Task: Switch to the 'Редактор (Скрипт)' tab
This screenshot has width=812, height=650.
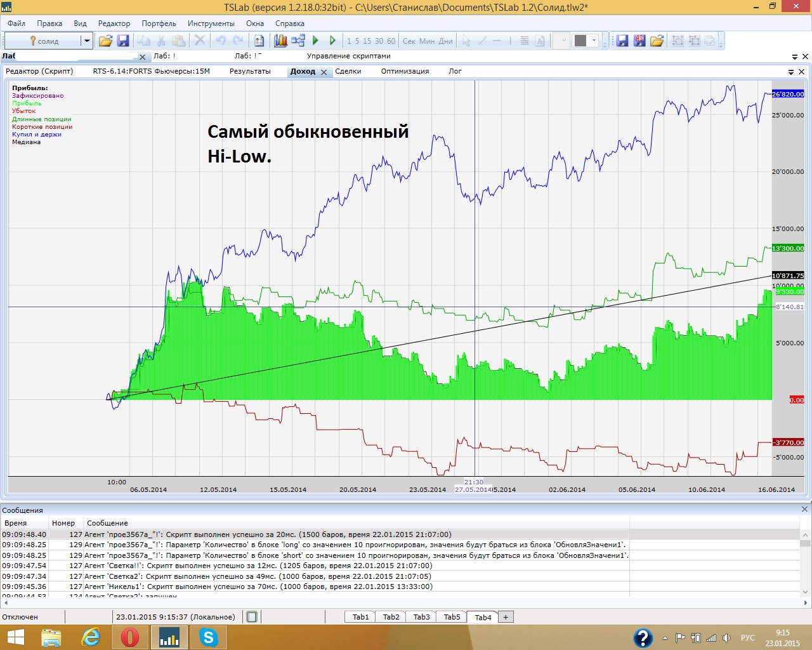Action: click(39, 71)
